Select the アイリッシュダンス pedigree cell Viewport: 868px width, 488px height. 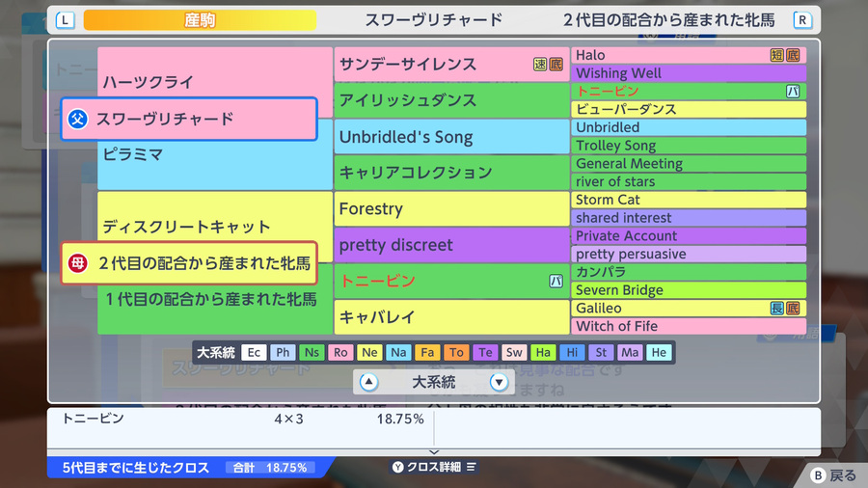(451, 100)
